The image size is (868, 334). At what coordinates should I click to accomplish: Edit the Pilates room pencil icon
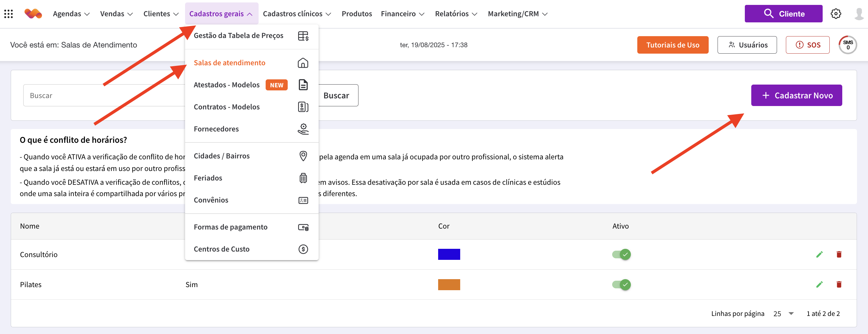click(819, 284)
